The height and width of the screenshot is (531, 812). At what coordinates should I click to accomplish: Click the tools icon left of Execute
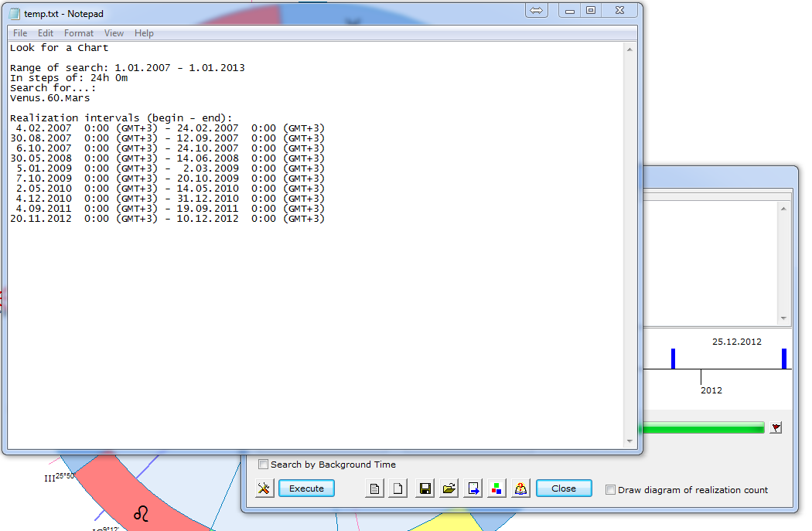pyautogui.click(x=264, y=488)
